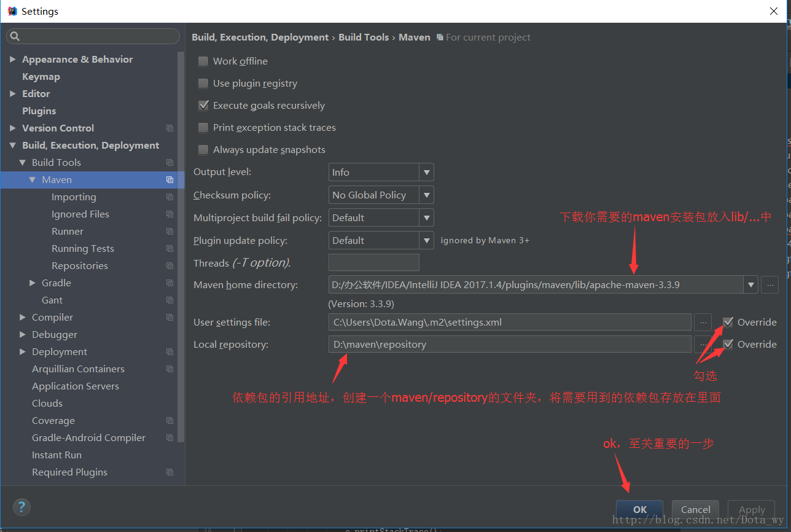Browse for Local repository folder

[703, 345]
